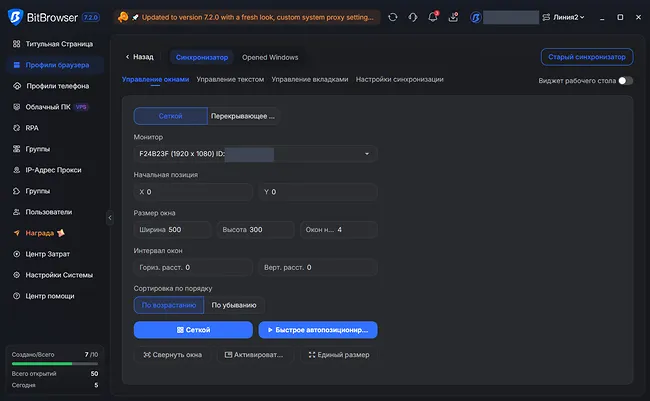
Task: Select the Управление окнами tab
Action: coord(155,79)
